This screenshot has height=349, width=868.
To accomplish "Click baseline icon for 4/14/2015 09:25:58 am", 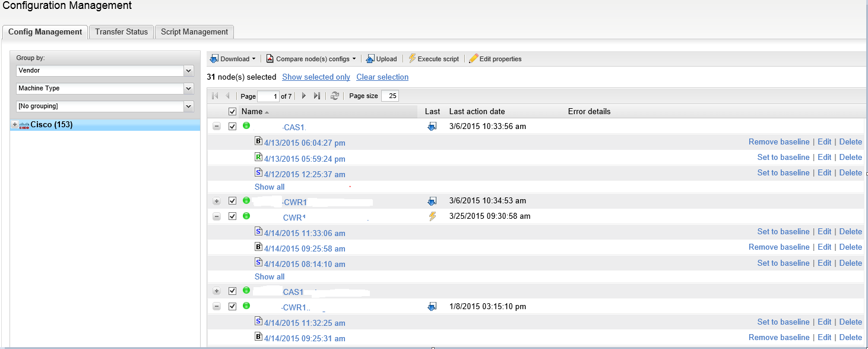I will pyautogui.click(x=258, y=247).
